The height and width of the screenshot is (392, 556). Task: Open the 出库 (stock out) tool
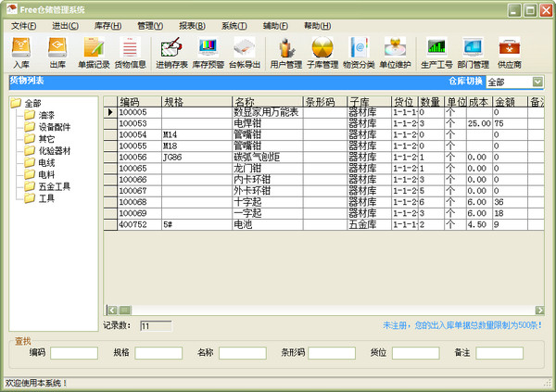point(57,53)
